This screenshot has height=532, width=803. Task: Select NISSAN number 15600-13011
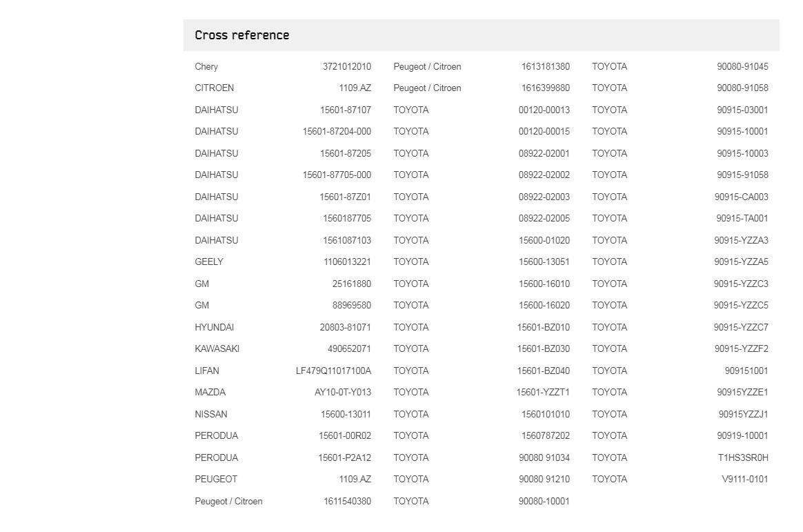[346, 415]
